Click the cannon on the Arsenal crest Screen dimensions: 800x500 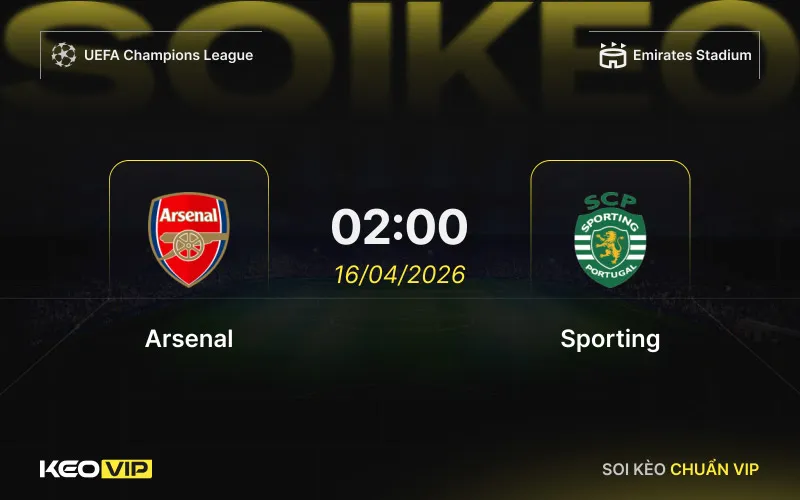click(x=191, y=244)
